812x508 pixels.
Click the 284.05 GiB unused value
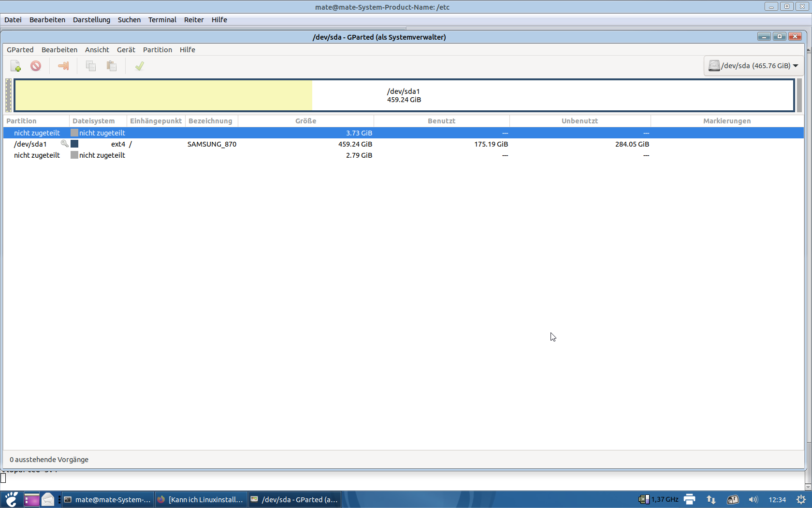tap(632, 144)
